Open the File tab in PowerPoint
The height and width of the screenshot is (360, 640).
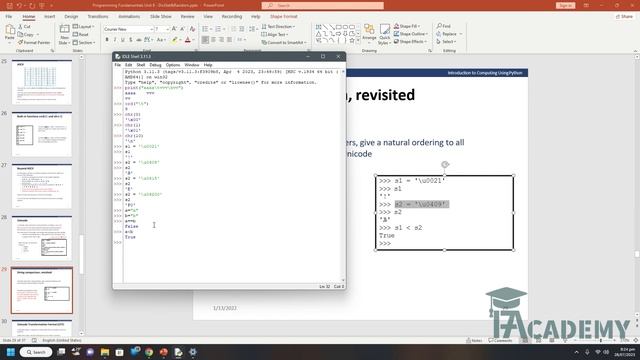[x=9, y=16]
